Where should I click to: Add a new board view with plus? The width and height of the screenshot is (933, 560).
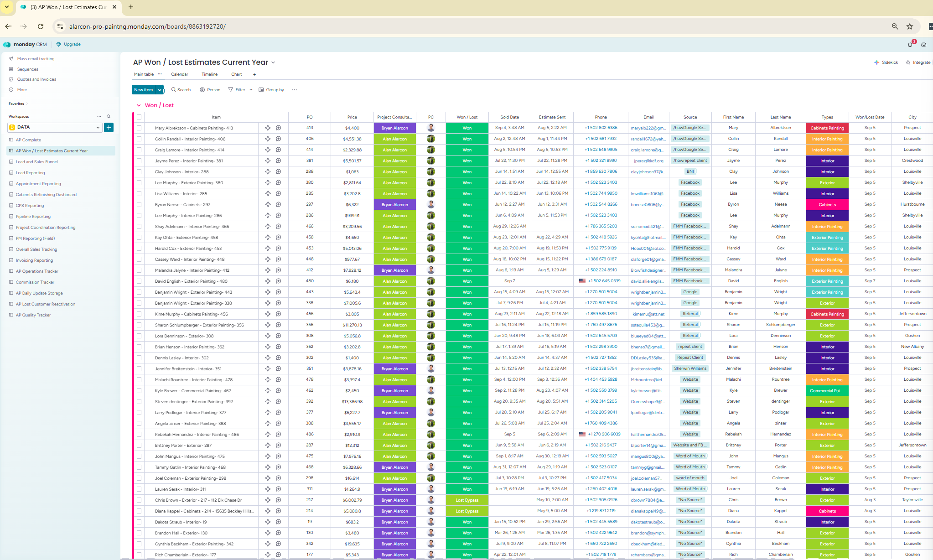point(254,74)
